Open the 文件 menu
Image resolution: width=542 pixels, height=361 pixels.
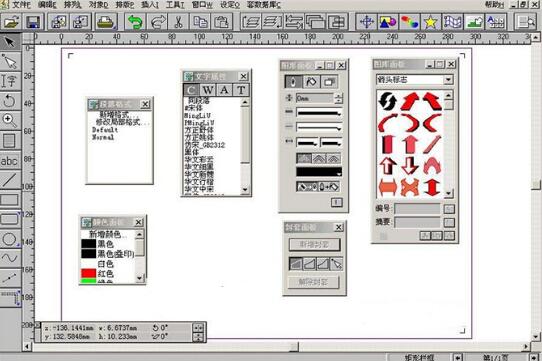click(x=20, y=4)
